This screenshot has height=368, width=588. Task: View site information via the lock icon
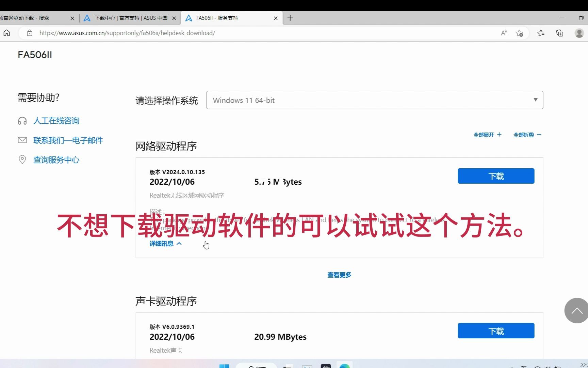[x=30, y=33]
